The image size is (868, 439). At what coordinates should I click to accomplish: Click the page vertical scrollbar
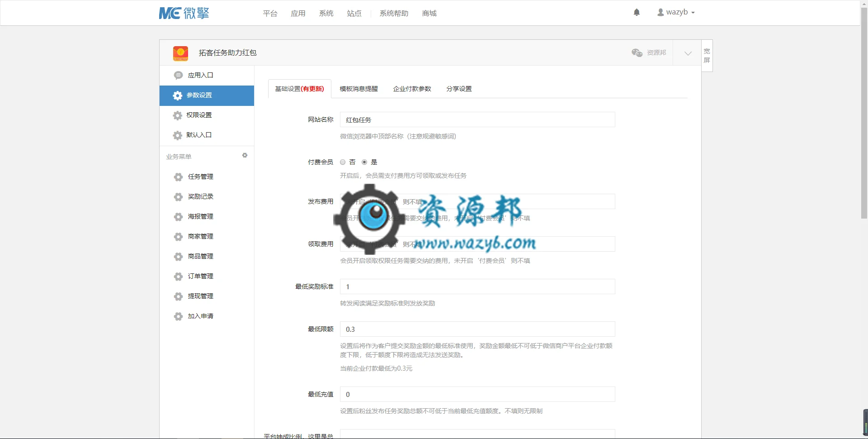pos(864,113)
